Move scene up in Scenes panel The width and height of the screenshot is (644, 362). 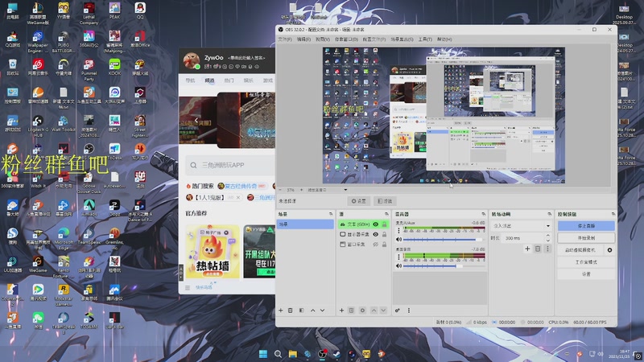pos(312,311)
